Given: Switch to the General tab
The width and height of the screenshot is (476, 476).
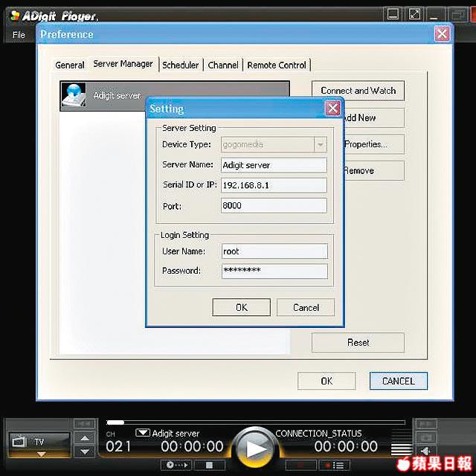Looking at the screenshot, I should point(70,65).
